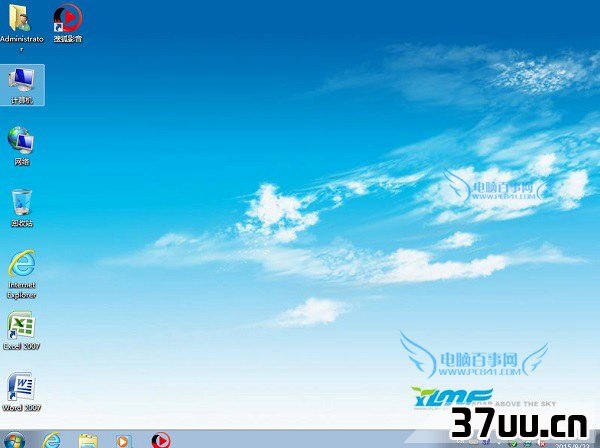Open the Recycle Bin (回收站) icon
The width and height of the screenshot is (600, 448).
pos(22,208)
